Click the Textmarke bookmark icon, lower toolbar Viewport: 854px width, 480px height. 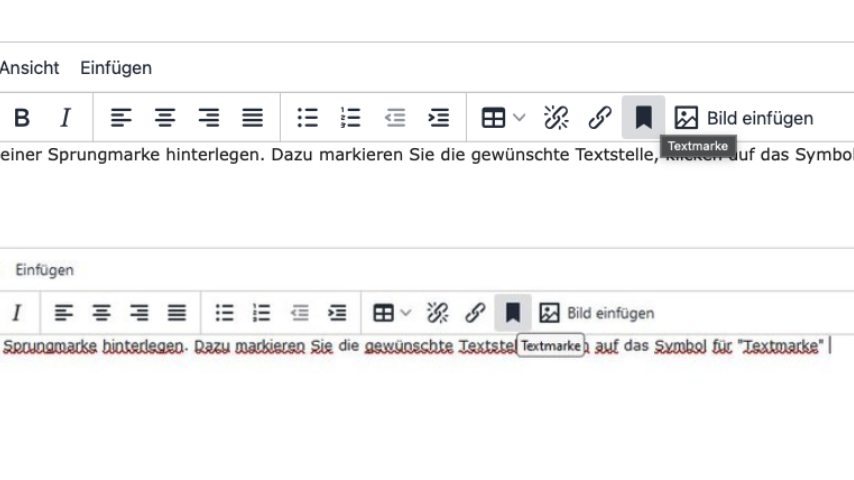click(513, 313)
